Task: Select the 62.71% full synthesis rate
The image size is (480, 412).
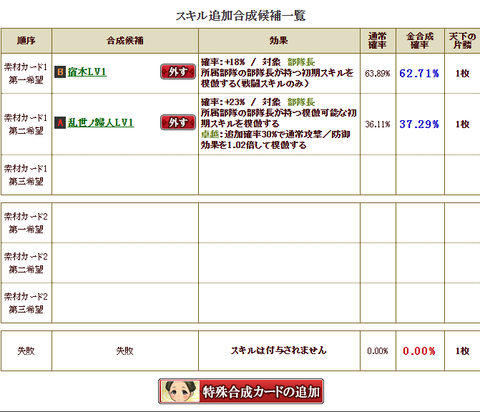Action: (419, 73)
